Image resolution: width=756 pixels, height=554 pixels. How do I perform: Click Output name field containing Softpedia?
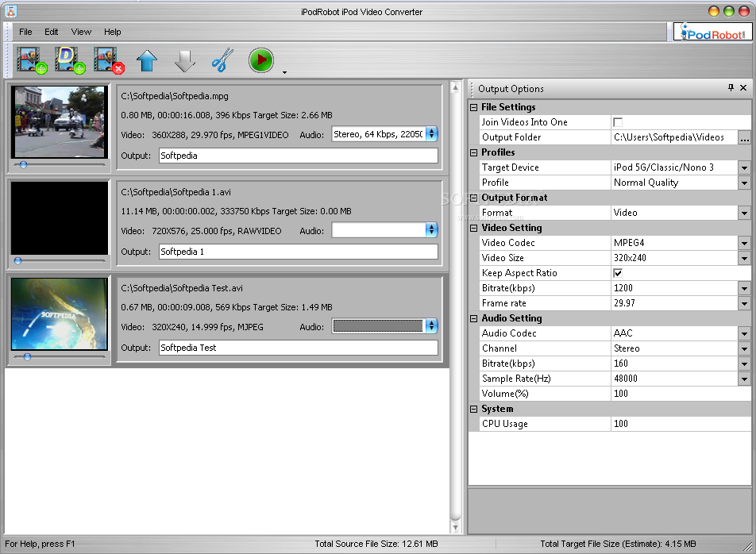tap(299, 156)
